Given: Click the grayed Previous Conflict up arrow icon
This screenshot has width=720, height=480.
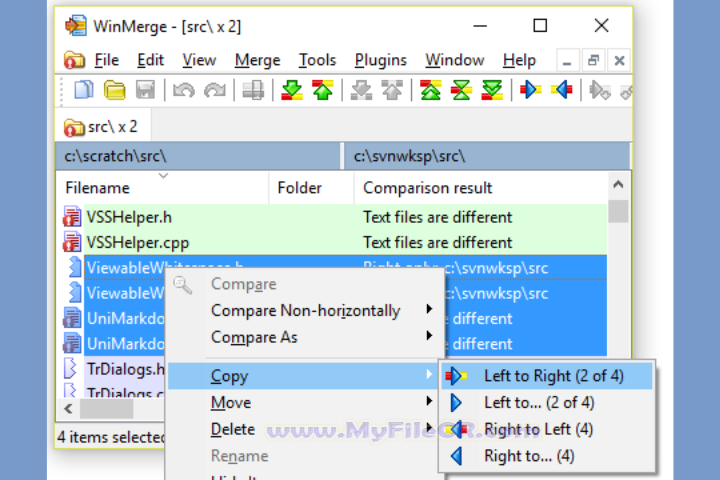Looking at the screenshot, I should (x=392, y=90).
